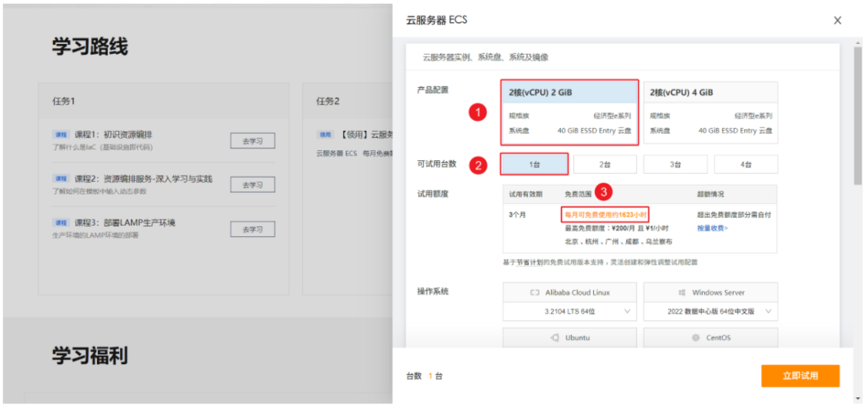Viewport: 868px width, 408px height.
Task: Click 去学习 for 课程1 初识资源编排
Action: [x=252, y=141]
